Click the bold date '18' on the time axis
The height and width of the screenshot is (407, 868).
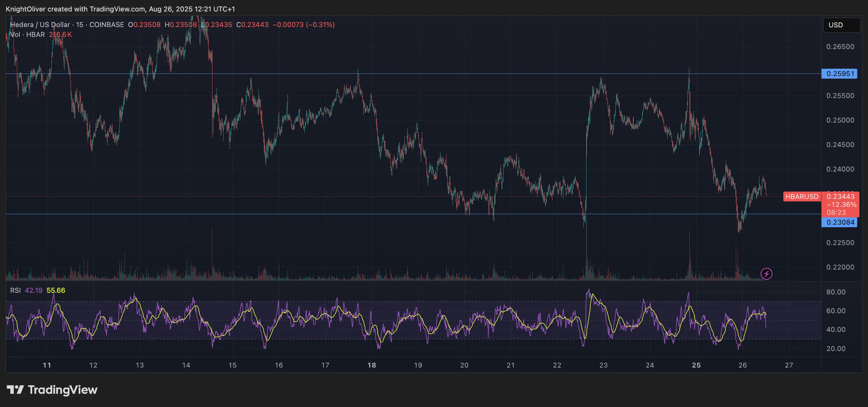pos(372,365)
